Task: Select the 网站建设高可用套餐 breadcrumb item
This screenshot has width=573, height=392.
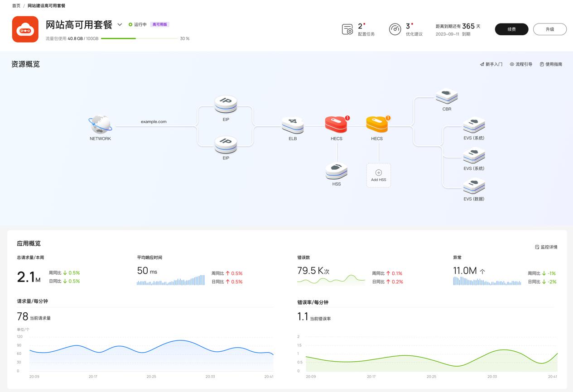Action: [x=45, y=6]
